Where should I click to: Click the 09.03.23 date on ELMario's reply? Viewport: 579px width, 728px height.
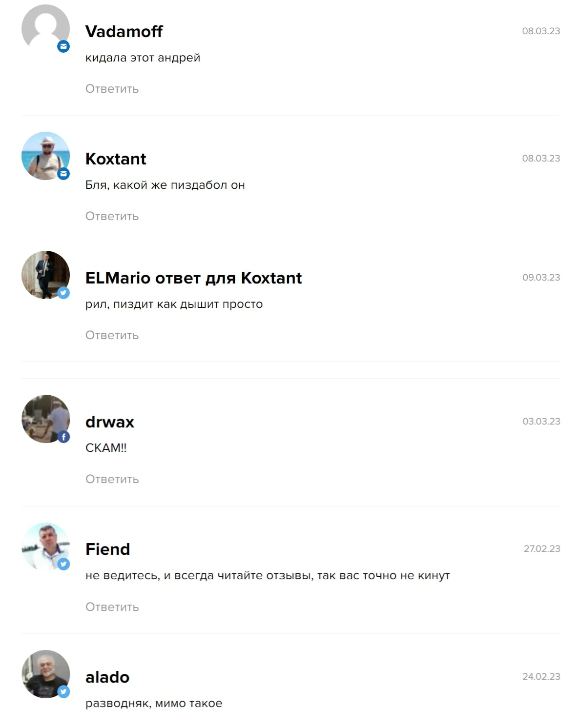(x=541, y=277)
